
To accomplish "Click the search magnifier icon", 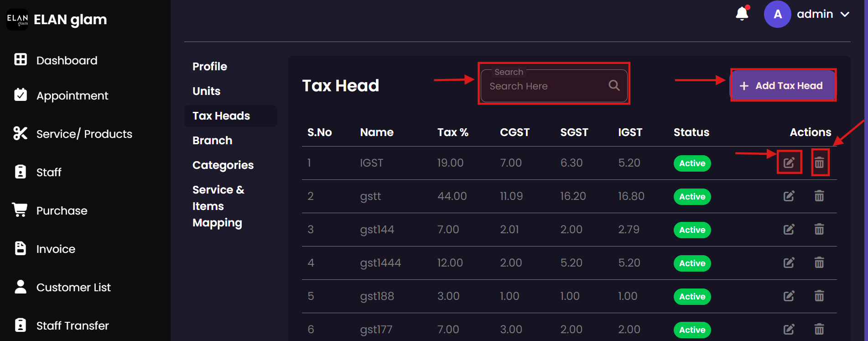I will tap(614, 85).
